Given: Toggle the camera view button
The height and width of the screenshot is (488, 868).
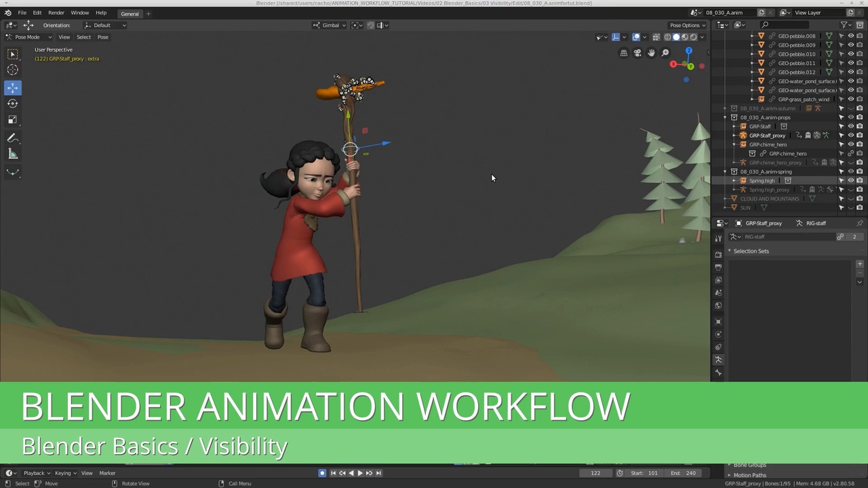Looking at the screenshot, I should pyautogui.click(x=637, y=53).
